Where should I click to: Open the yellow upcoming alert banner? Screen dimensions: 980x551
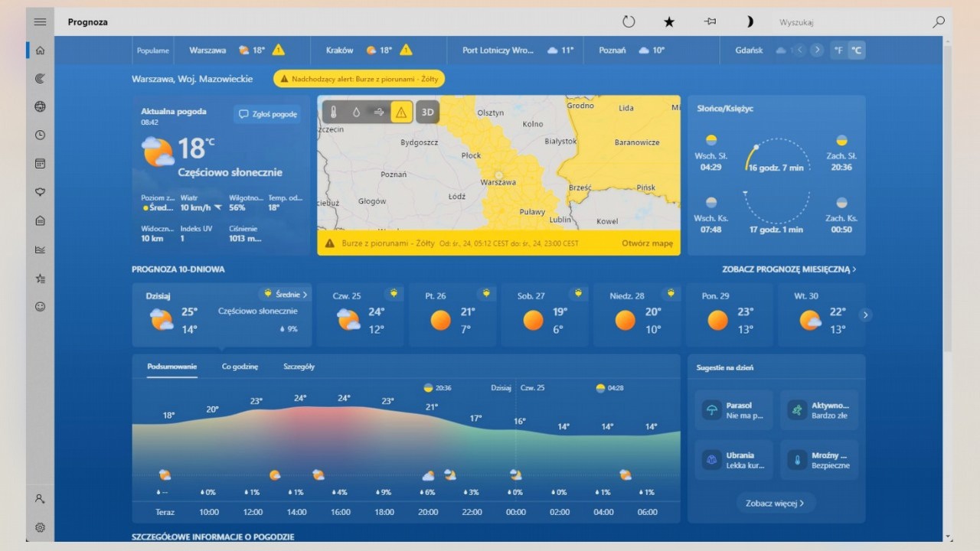coord(359,79)
